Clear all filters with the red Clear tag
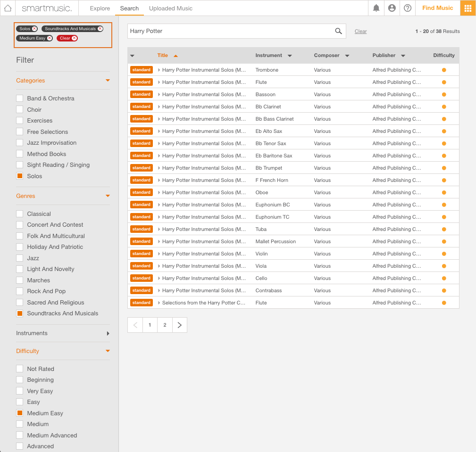 pyautogui.click(x=67, y=38)
